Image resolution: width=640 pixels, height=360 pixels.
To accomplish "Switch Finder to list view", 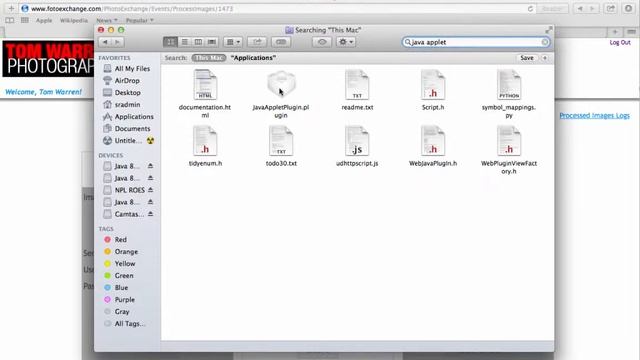I will pos(184,42).
